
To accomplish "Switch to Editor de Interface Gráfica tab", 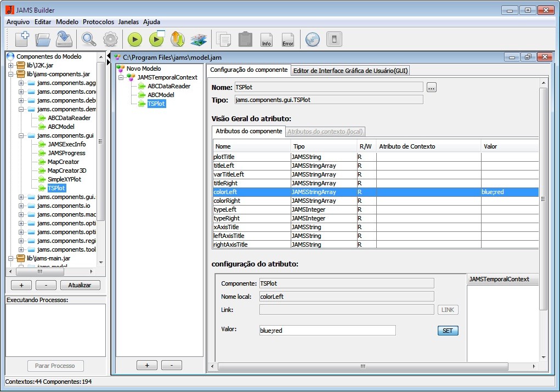I will coord(349,70).
